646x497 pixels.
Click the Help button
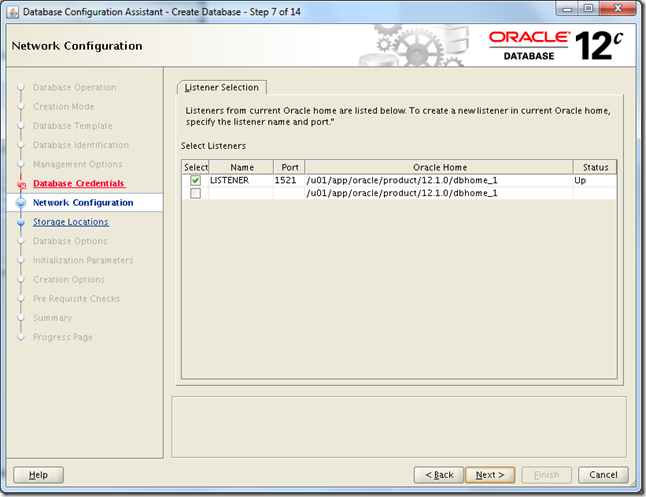point(38,475)
